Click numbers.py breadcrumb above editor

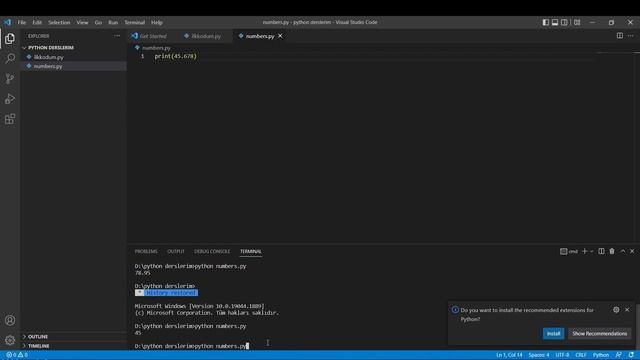pyautogui.click(x=156, y=48)
